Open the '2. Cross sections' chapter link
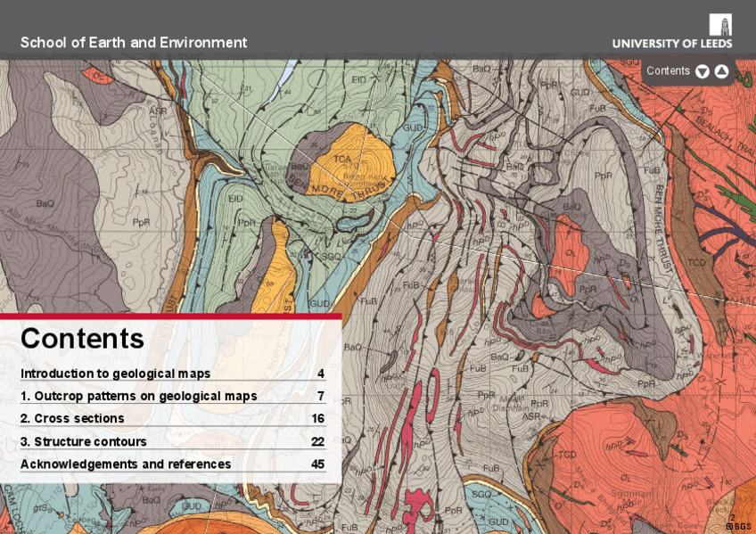This screenshot has width=756, height=534. [x=72, y=419]
